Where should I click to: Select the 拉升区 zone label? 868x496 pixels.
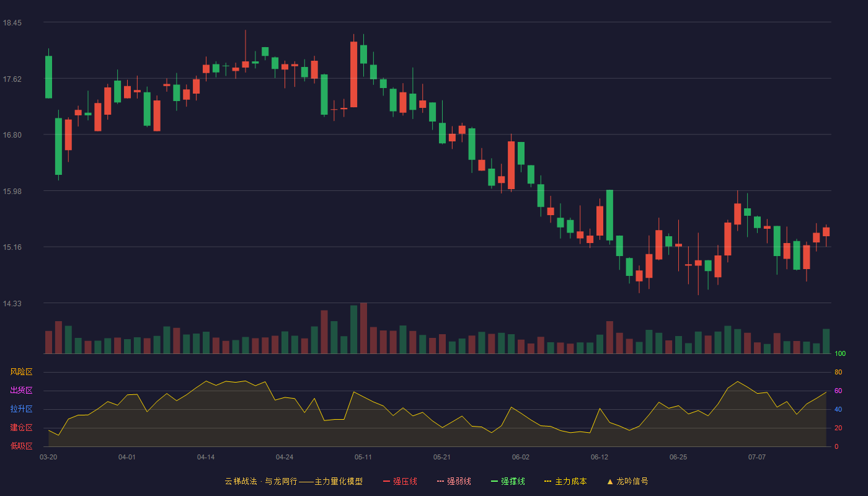(21, 409)
